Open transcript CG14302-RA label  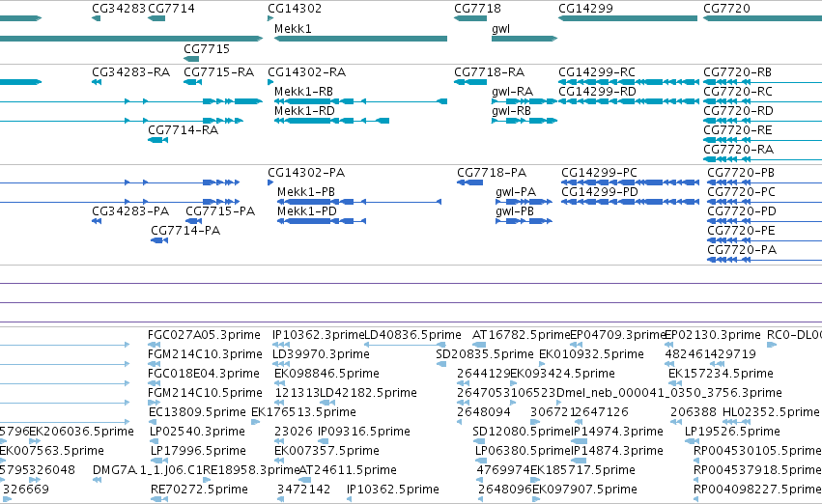pos(306,72)
